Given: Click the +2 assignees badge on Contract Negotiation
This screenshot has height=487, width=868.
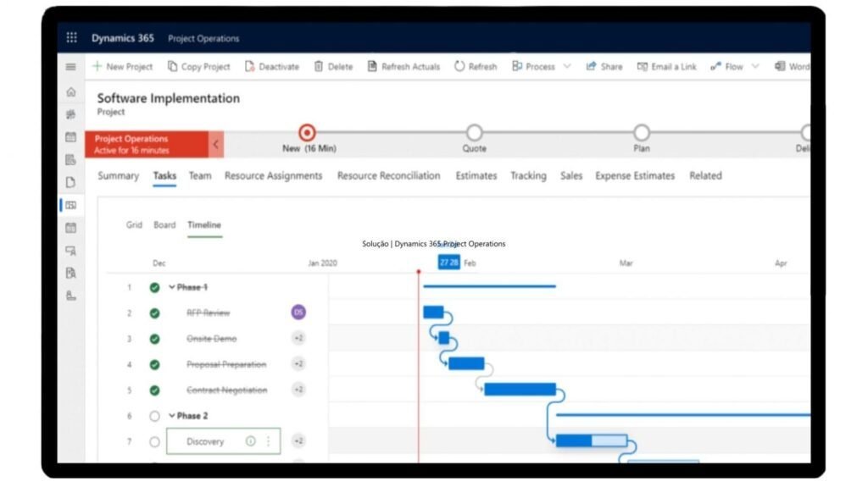Looking at the screenshot, I should (x=298, y=390).
